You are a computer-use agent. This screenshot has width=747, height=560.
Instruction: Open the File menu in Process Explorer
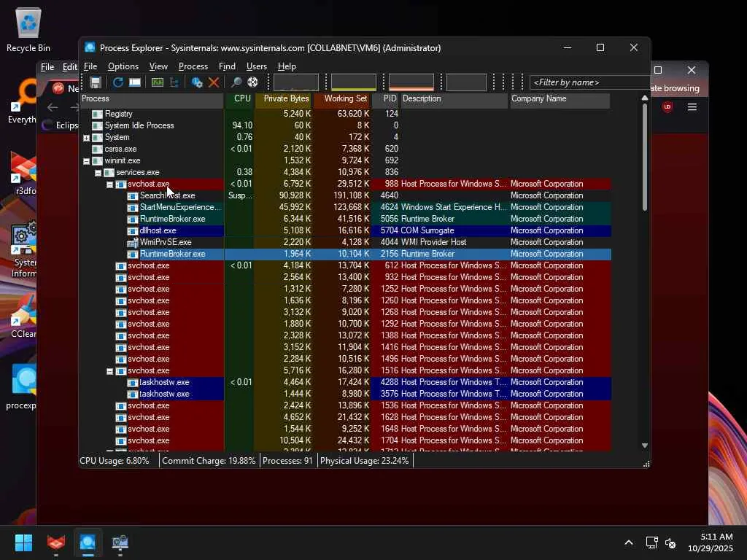[90, 66]
